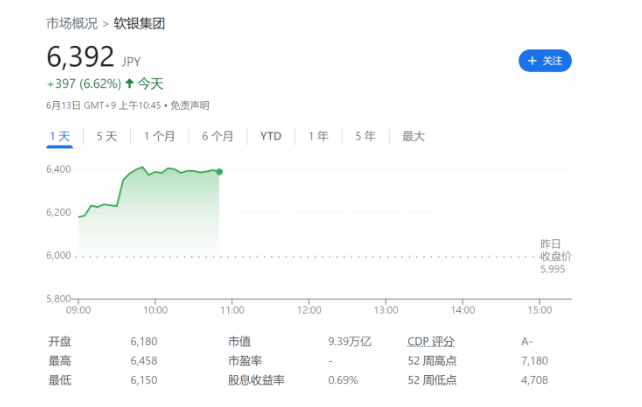The height and width of the screenshot is (407, 642).
Task: Select the 最低 value 6,150
Action: (144, 380)
